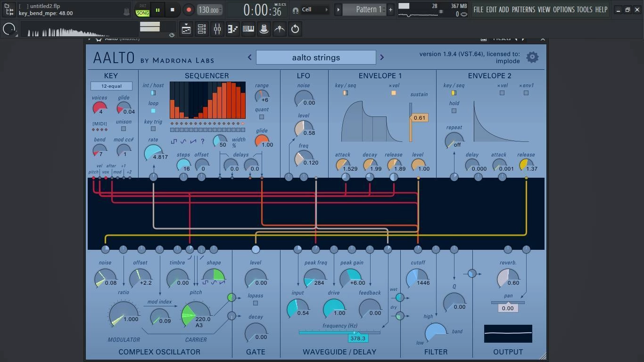644x362 pixels.
Task: Click tempo 130.000 field
Action: pos(209,9)
